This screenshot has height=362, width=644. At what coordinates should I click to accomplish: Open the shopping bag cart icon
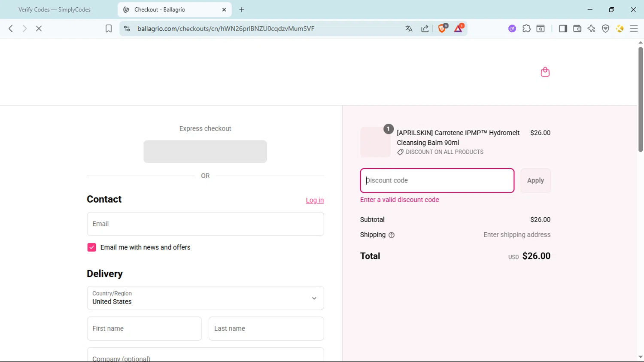[545, 72]
